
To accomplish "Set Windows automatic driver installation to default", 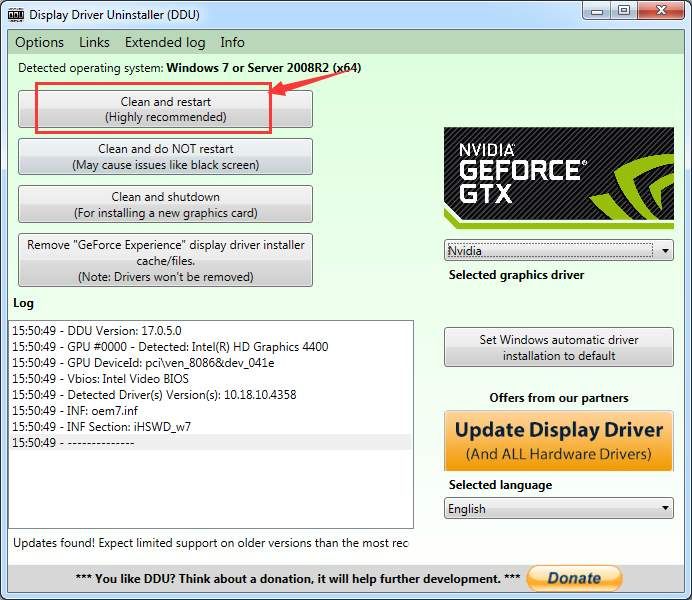I will click(558, 347).
